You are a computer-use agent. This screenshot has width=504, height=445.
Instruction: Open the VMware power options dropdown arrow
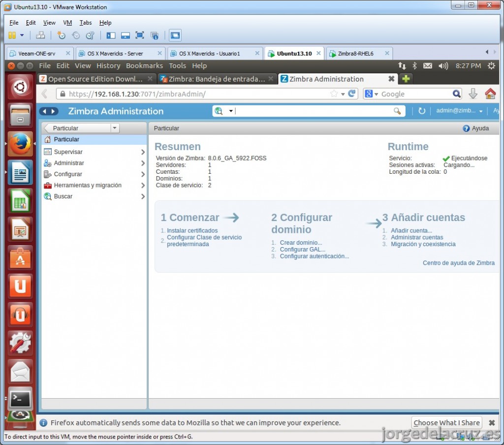(x=22, y=35)
